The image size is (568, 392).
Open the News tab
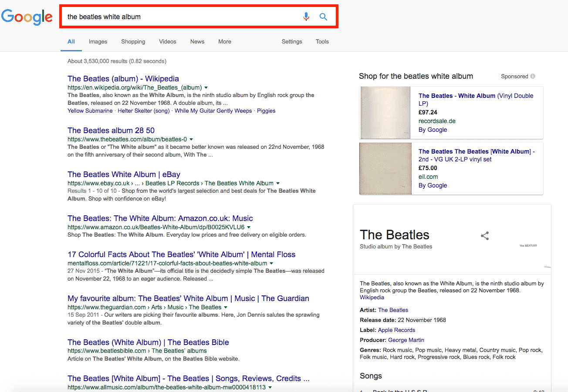click(x=197, y=42)
